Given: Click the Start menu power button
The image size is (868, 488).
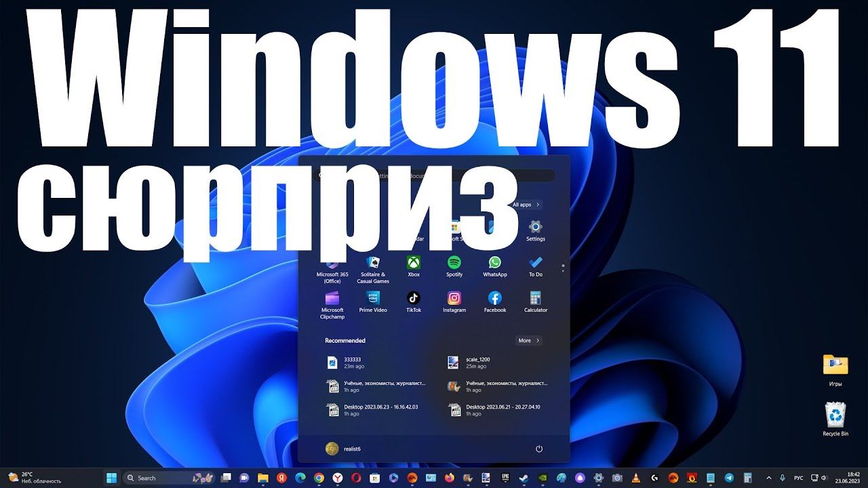Looking at the screenshot, I should (x=539, y=449).
